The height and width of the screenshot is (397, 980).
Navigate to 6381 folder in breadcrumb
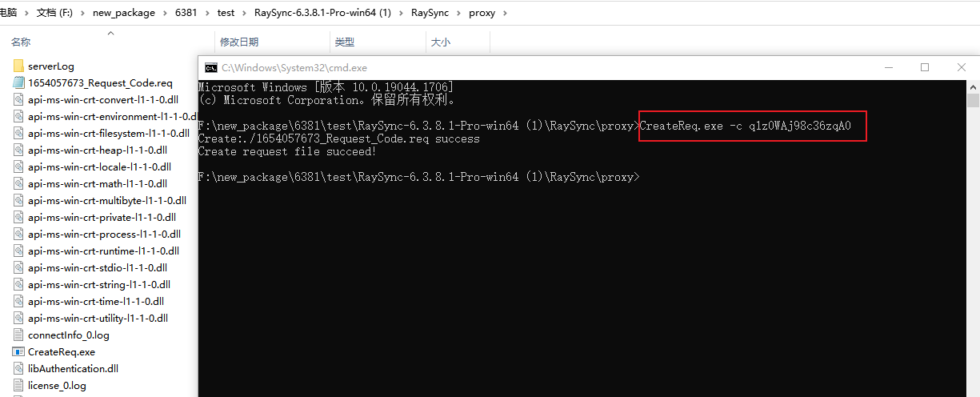point(186,13)
